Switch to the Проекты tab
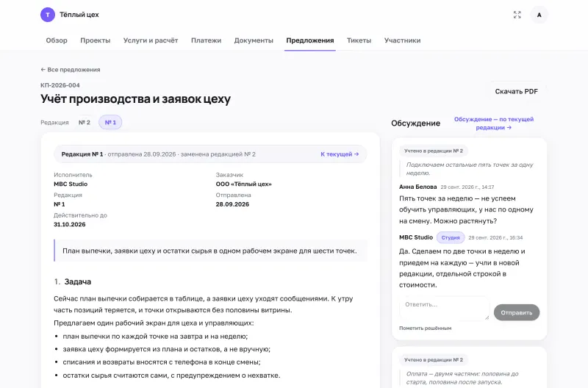The height and width of the screenshot is (388, 588). 96,40
